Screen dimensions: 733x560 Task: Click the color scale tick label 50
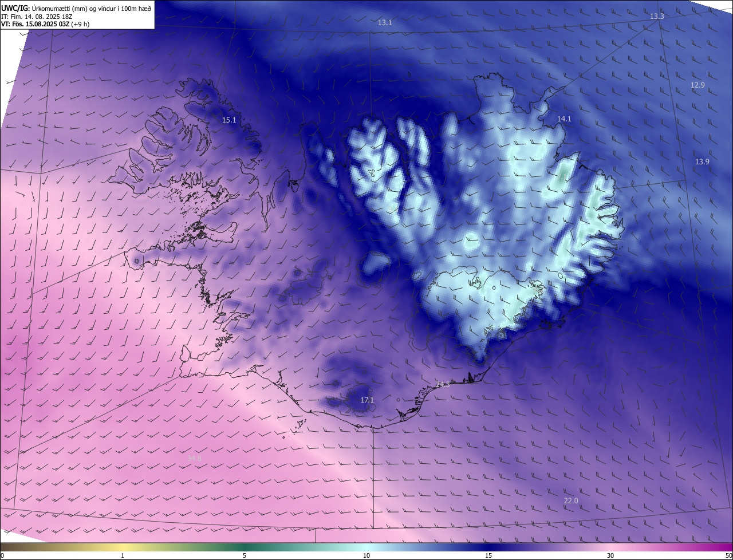click(x=728, y=555)
